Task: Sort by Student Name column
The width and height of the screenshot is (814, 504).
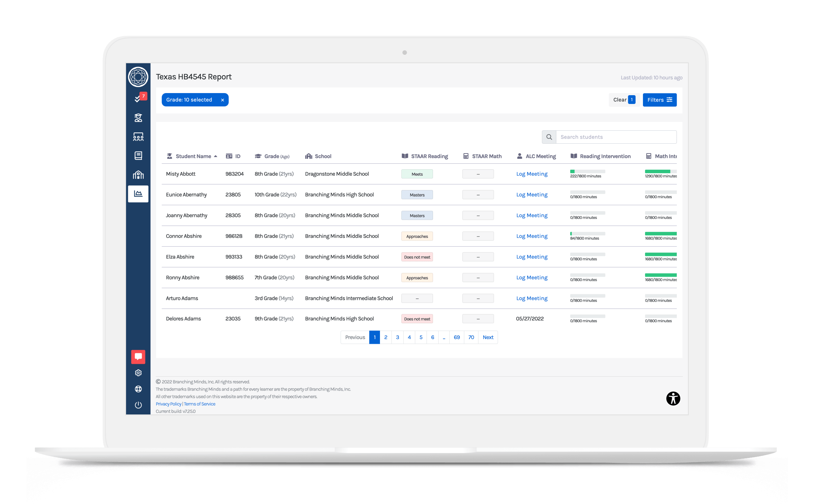Action: click(192, 156)
